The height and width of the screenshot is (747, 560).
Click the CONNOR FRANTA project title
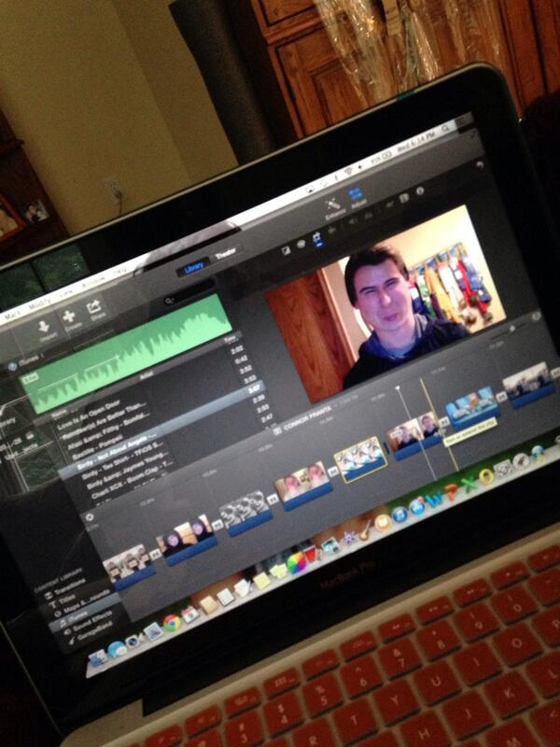coord(307,418)
